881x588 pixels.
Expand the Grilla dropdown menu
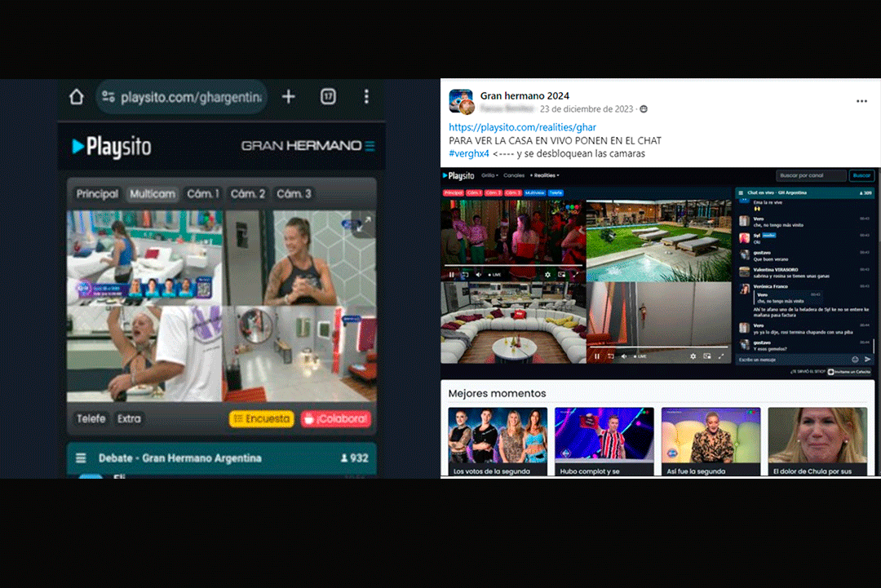click(490, 175)
